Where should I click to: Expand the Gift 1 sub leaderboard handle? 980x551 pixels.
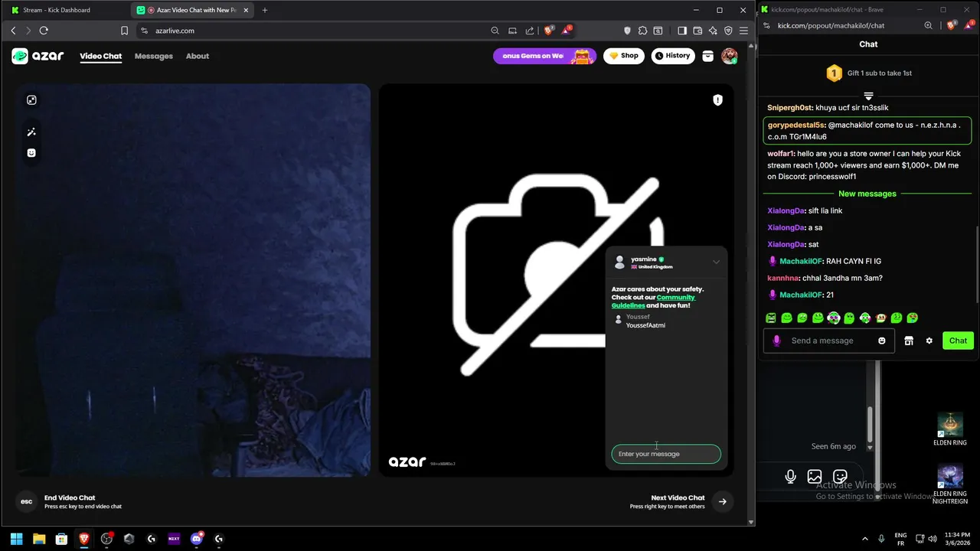[868, 96]
